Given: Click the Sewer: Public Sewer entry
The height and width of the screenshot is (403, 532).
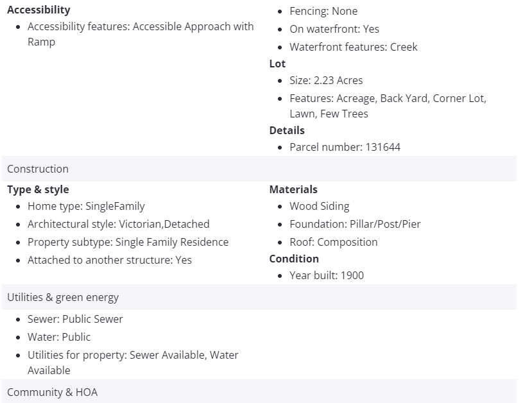Looking at the screenshot, I should click(x=75, y=319).
